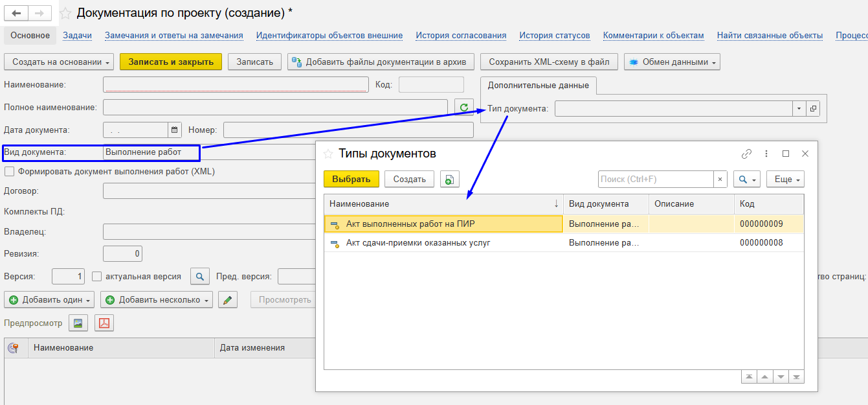The height and width of the screenshot is (405, 868).
Task: Click the green refresh icon beside full name
Action: pos(464,108)
